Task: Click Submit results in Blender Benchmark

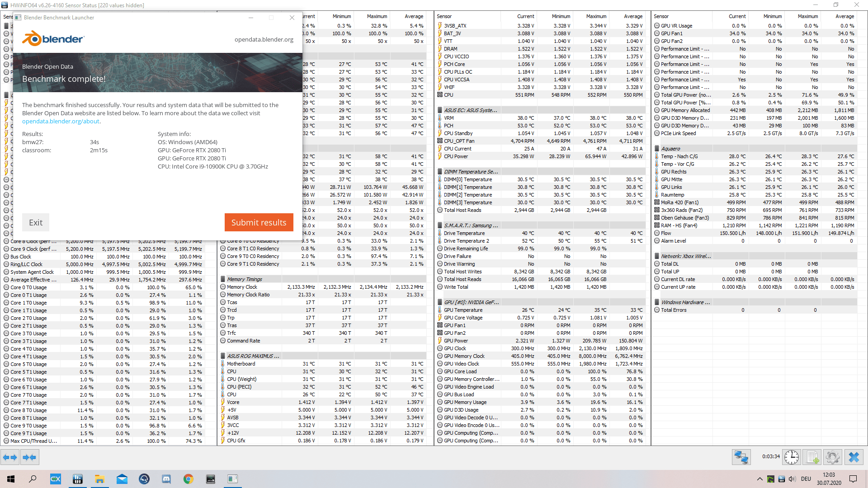Action: pos(259,222)
